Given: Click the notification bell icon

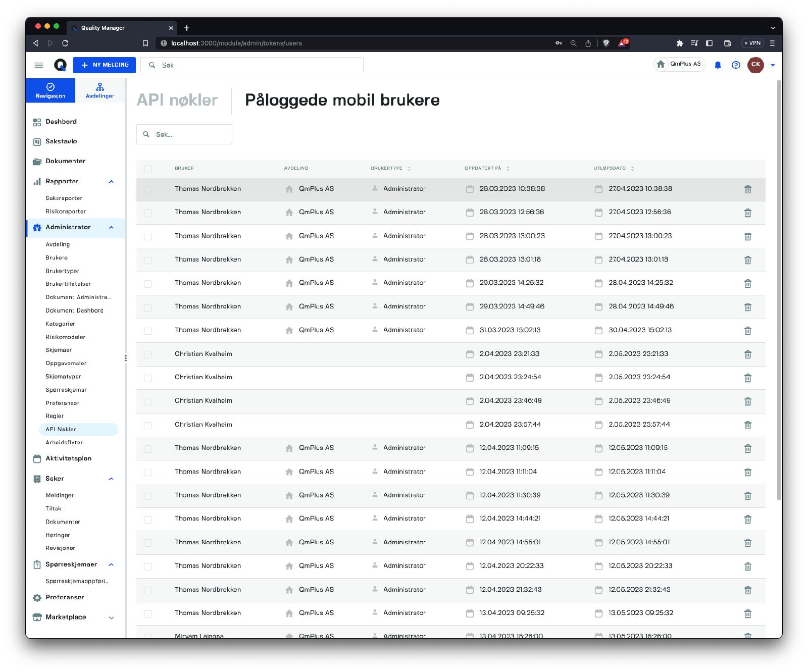Looking at the screenshot, I should [718, 65].
